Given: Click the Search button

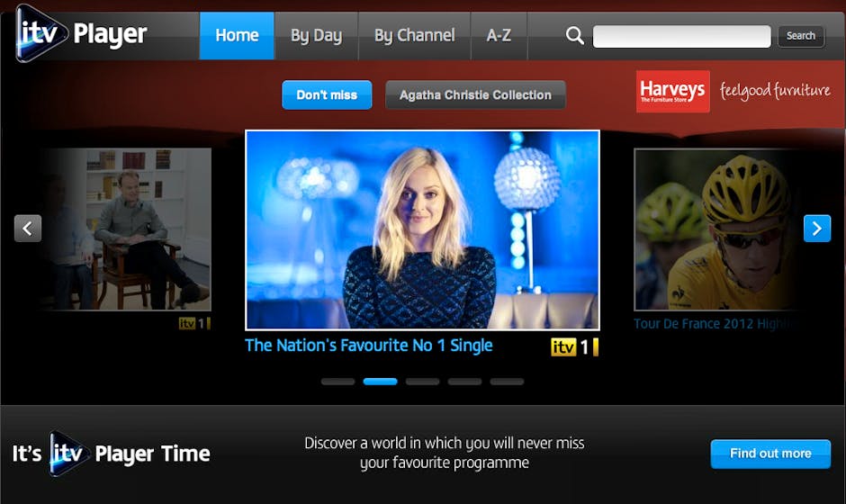Looking at the screenshot, I should coord(800,36).
